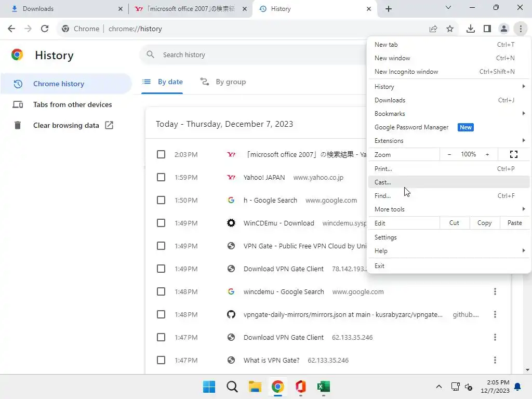Click the Windows Start button
This screenshot has width=532, height=399.
(209, 387)
